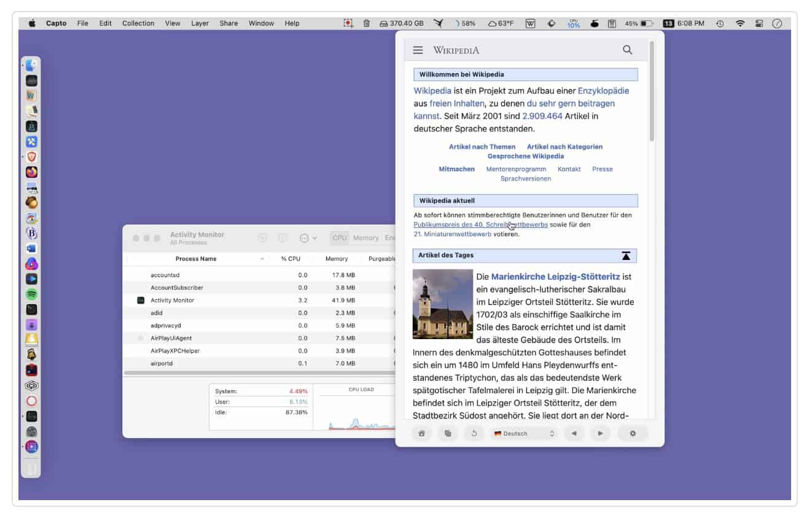812x521 pixels.
Task: Go back with the left arrow button
Action: click(574, 433)
